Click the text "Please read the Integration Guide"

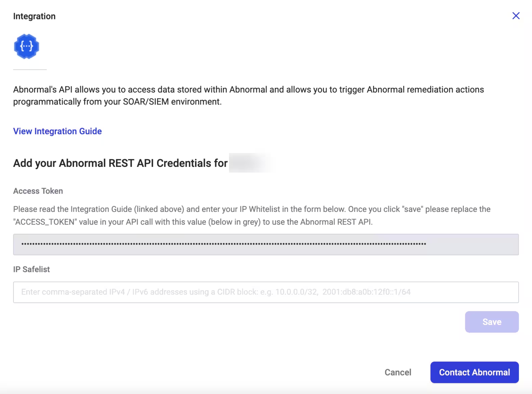(72, 209)
